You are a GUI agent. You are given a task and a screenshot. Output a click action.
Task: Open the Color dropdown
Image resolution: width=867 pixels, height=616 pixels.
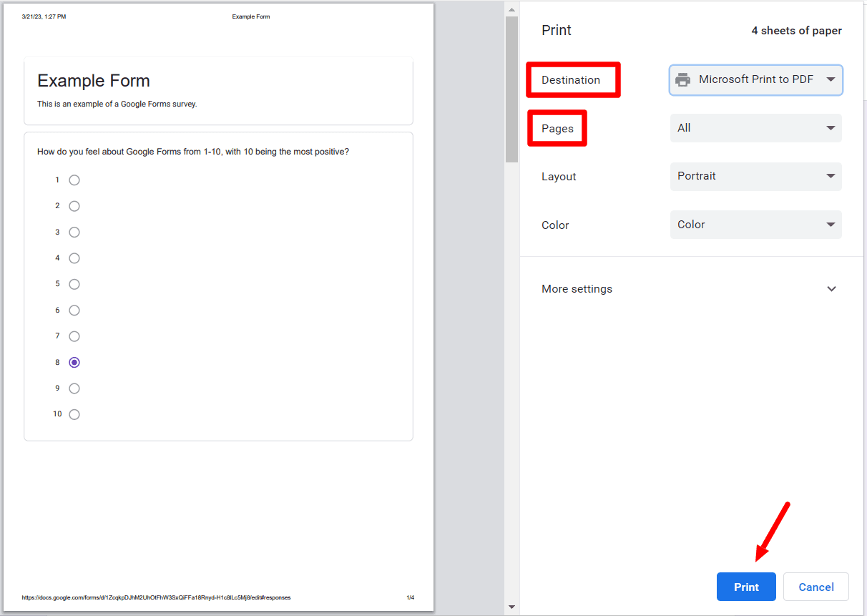pyautogui.click(x=756, y=225)
